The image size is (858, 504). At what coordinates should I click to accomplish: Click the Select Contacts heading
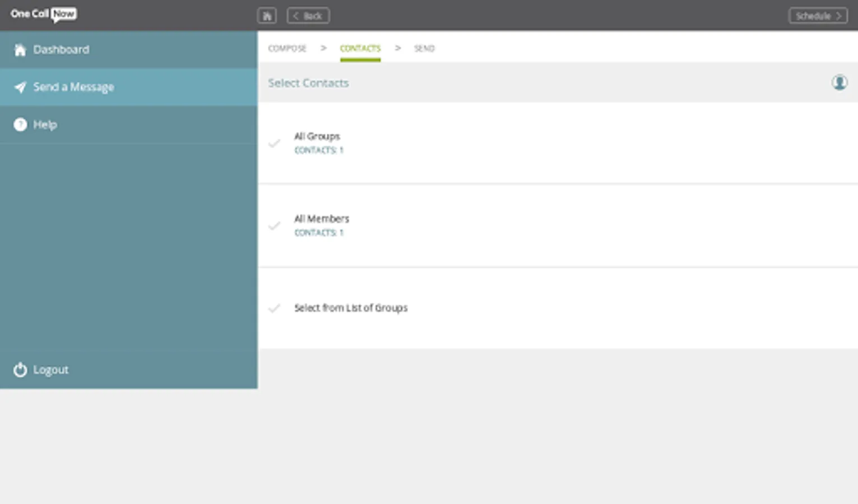308,83
